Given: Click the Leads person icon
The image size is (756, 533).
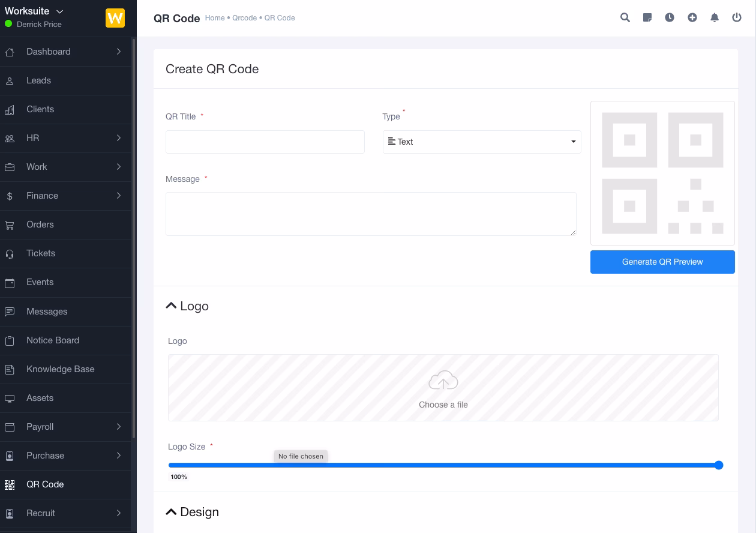Looking at the screenshot, I should tap(10, 81).
